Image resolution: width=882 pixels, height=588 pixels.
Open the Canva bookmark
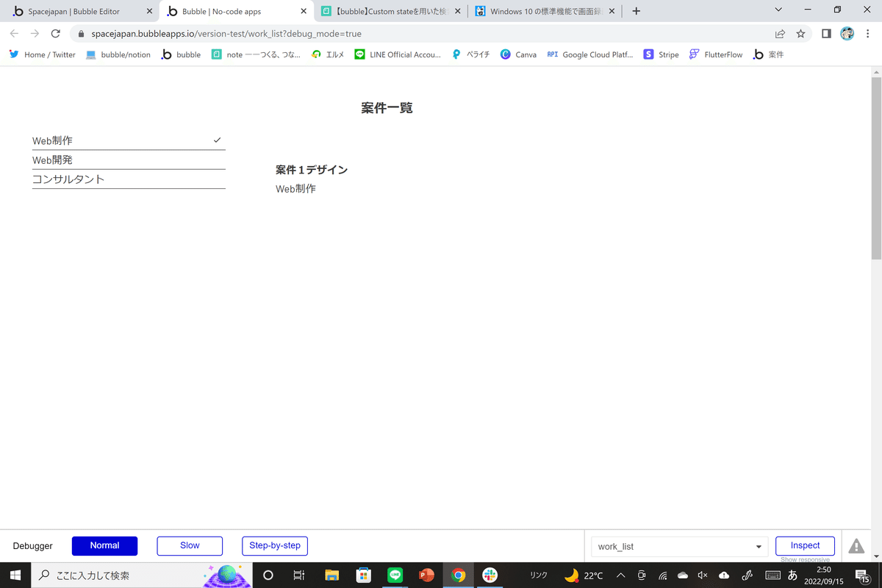pyautogui.click(x=518, y=54)
